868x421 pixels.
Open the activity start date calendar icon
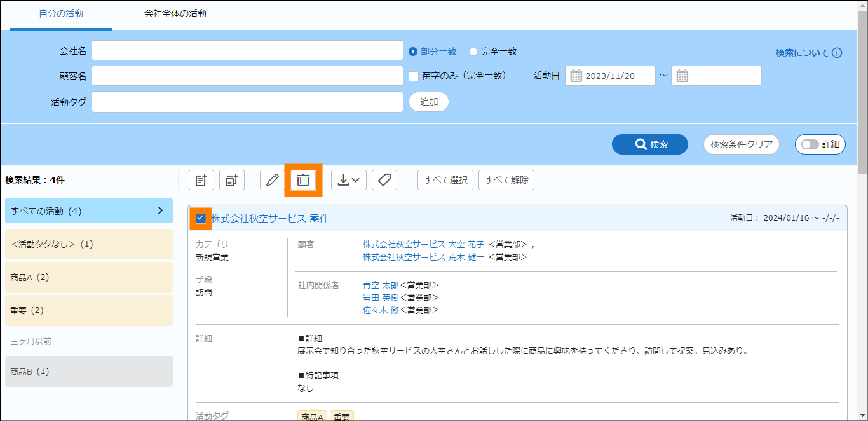click(576, 76)
